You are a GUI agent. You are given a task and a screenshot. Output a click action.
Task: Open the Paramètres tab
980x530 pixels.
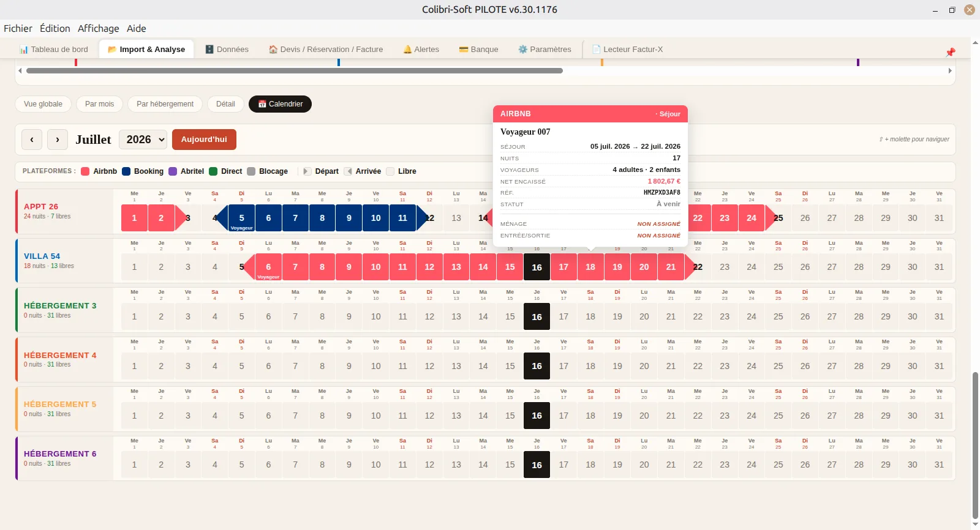(545, 50)
